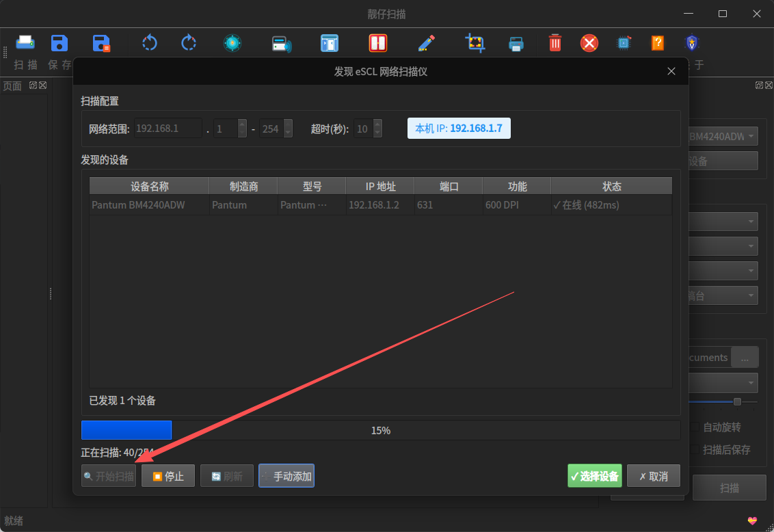Click the blue panel layout toolbar icon
The width and height of the screenshot is (774, 532).
pyautogui.click(x=330, y=43)
